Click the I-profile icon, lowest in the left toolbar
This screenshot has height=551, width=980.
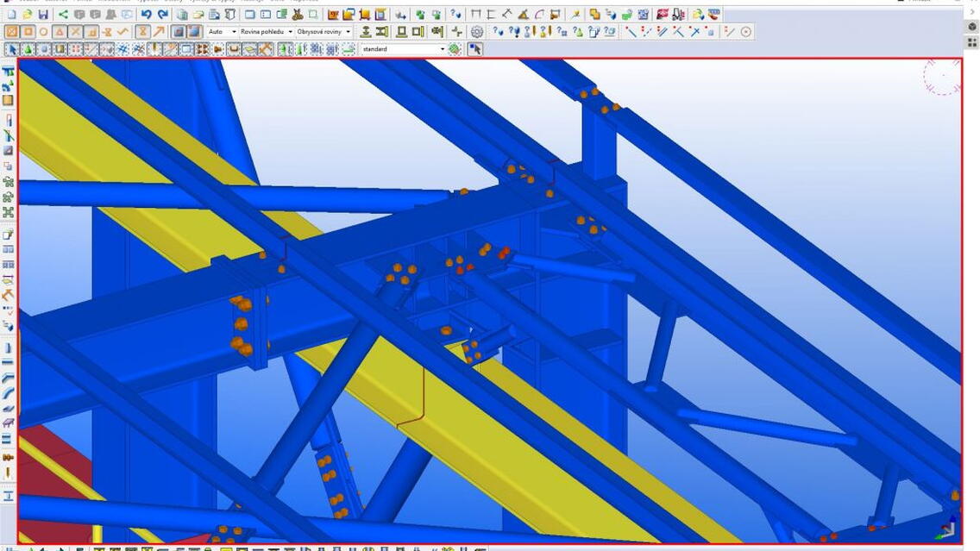(8, 496)
